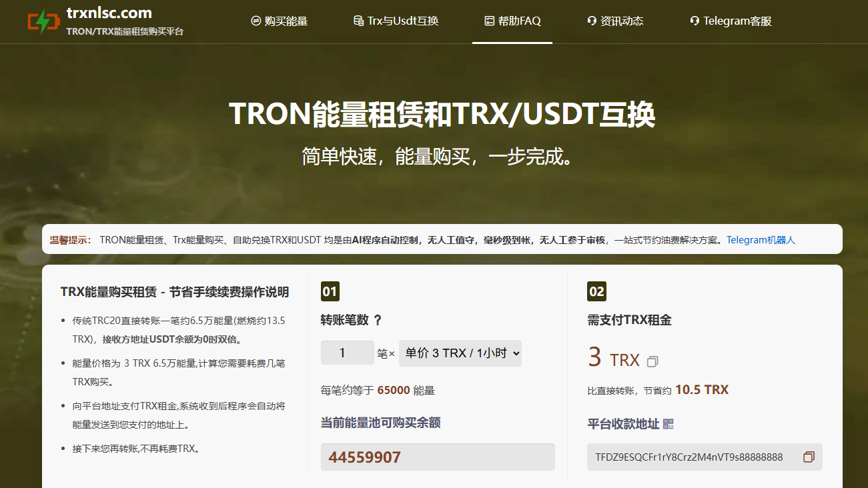Click the TRON能量租赁和TRX/USDT互换 main headline
Viewport: 868px width, 488px height.
pyautogui.click(x=442, y=115)
